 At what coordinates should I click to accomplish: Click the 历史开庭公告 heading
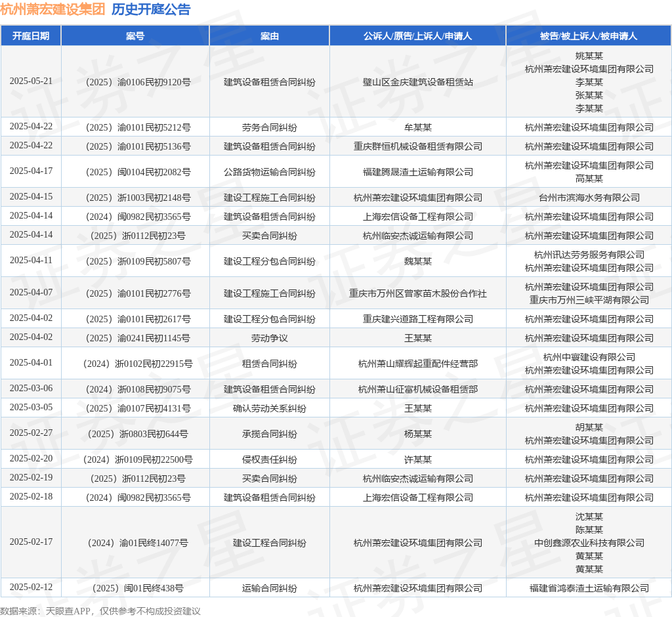pos(151,9)
